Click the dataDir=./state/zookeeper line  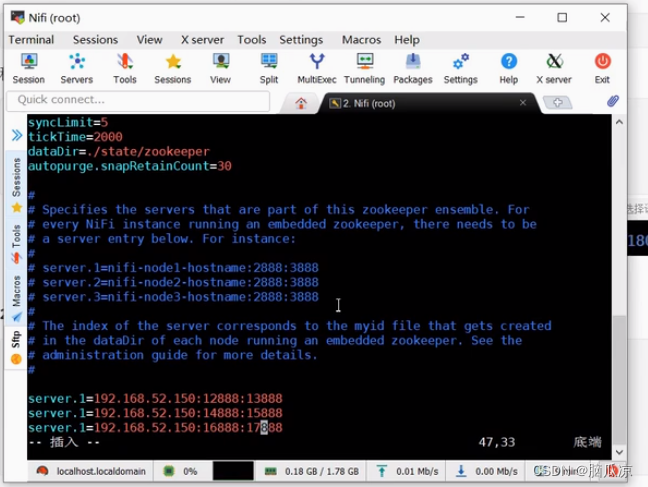(x=119, y=151)
